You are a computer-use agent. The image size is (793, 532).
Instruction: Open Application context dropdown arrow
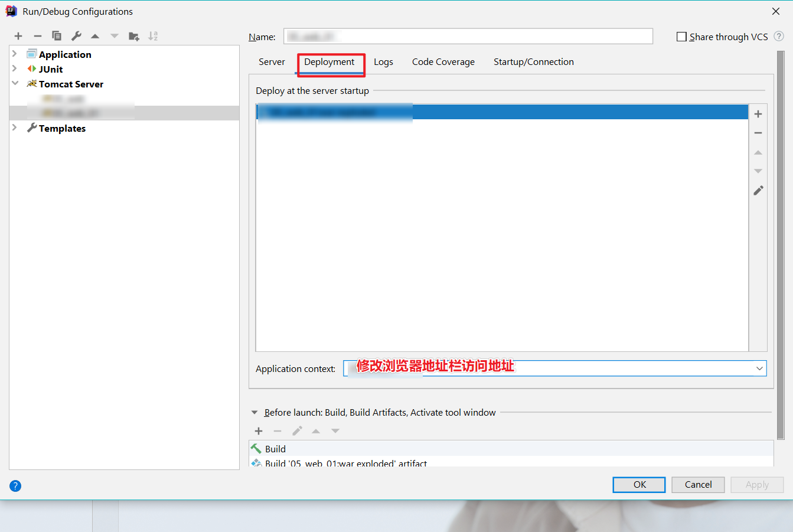[759, 368]
